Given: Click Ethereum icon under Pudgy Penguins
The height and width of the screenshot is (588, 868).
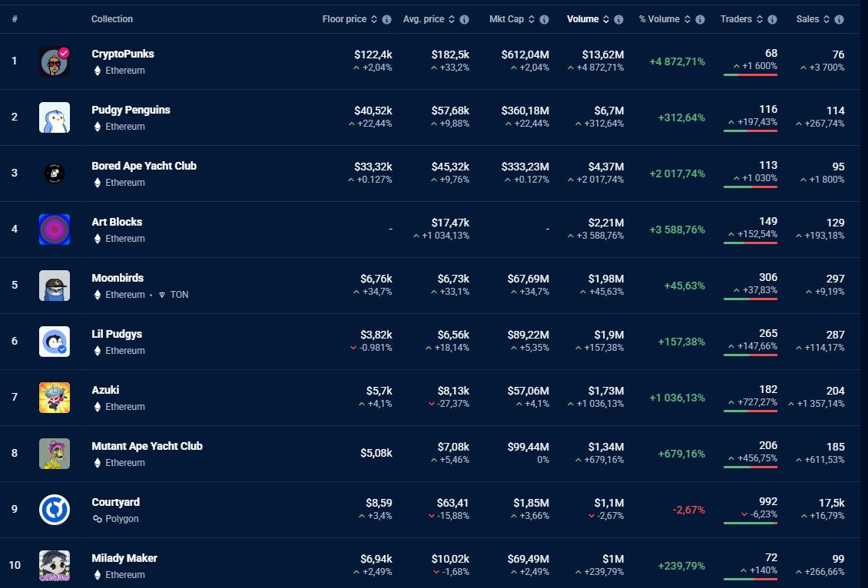Looking at the screenshot, I should pyautogui.click(x=98, y=126).
